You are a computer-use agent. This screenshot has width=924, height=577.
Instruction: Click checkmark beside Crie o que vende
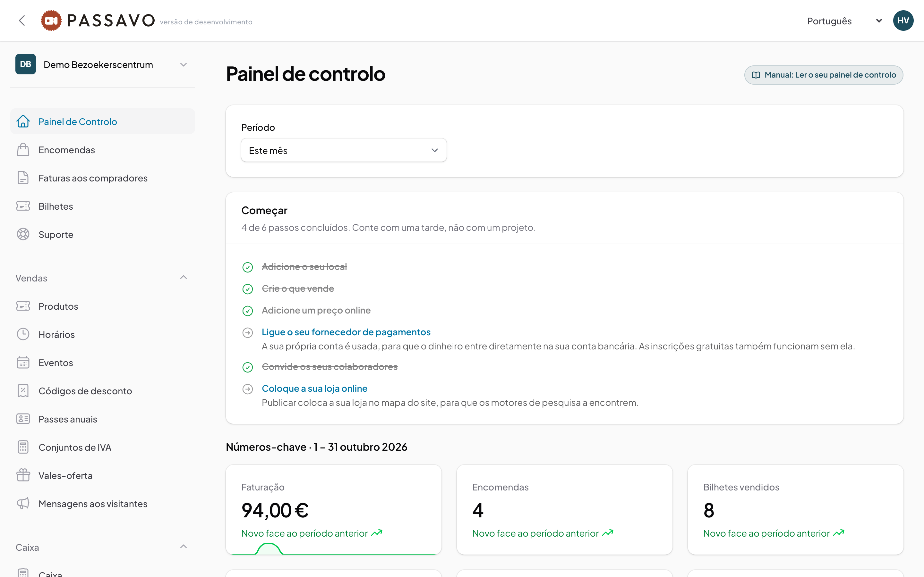tap(247, 289)
